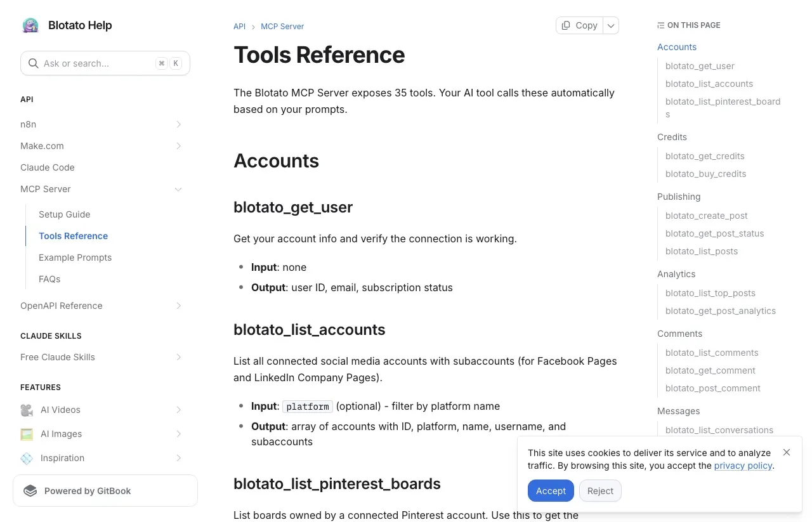This screenshot has height=522, width=812.
Task: Jump to blotato_get_user in outline
Action: coord(700,66)
